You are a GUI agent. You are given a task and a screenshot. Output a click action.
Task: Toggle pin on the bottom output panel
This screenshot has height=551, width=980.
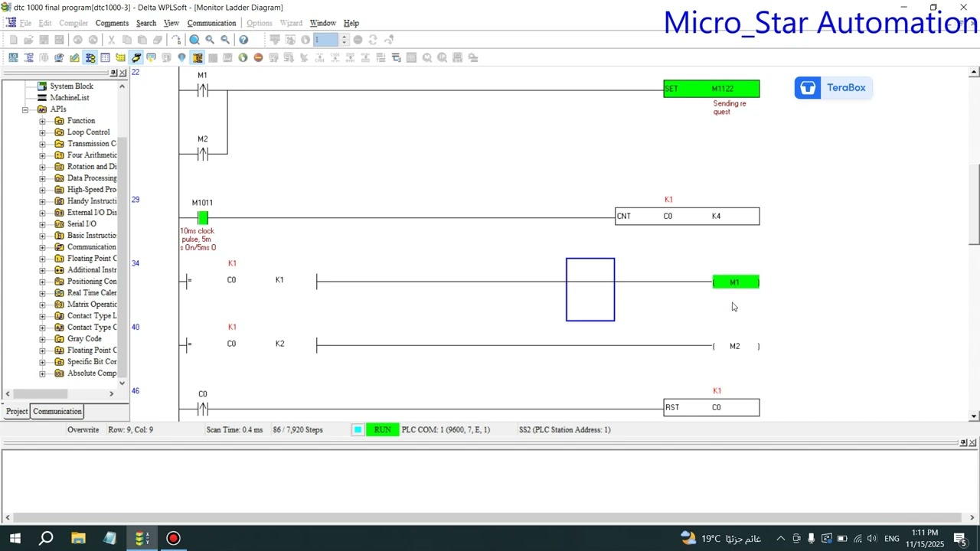click(964, 442)
